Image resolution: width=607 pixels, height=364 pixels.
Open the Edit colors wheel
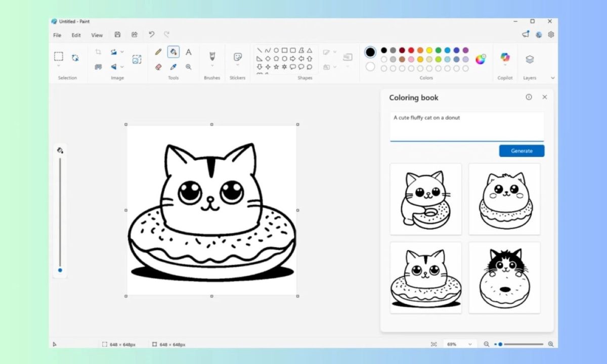pos(480,59)
